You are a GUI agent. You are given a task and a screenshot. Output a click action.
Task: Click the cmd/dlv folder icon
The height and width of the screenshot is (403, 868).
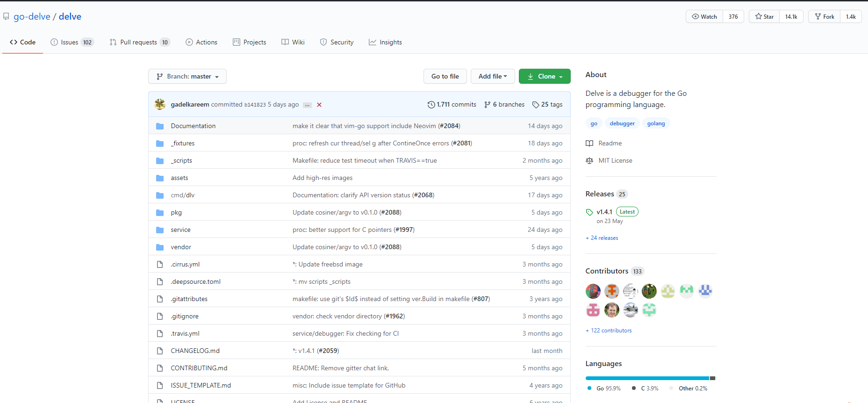tap(160, 195)
